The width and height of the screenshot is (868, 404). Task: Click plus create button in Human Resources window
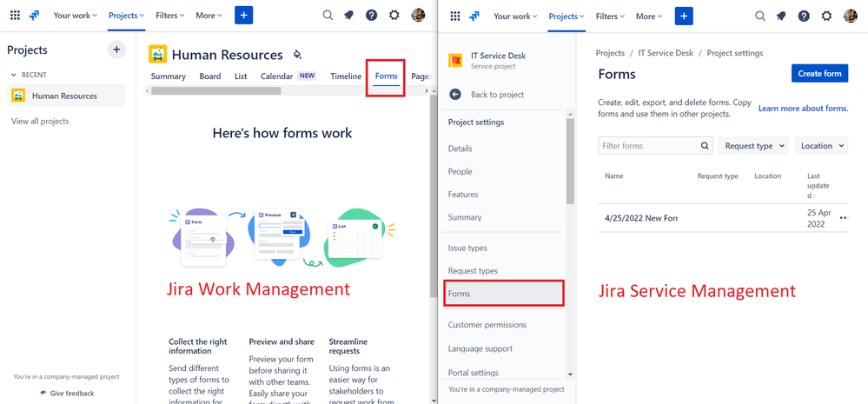pos(243,16)
